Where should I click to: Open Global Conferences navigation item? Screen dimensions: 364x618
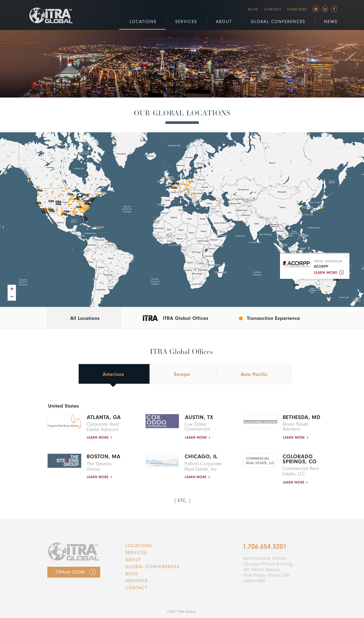[278, 22]
